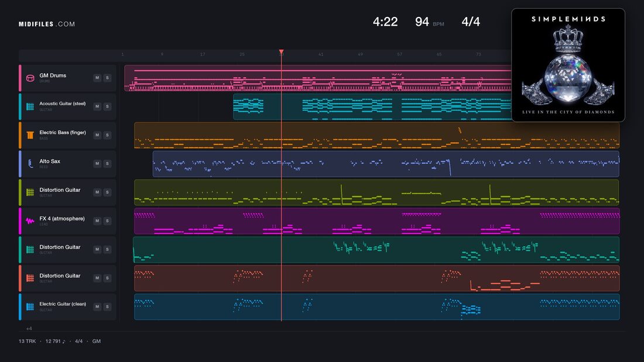Click the GM Drums drum icon
Viewport: 644px width, 362px height.
tap(30, 78)
